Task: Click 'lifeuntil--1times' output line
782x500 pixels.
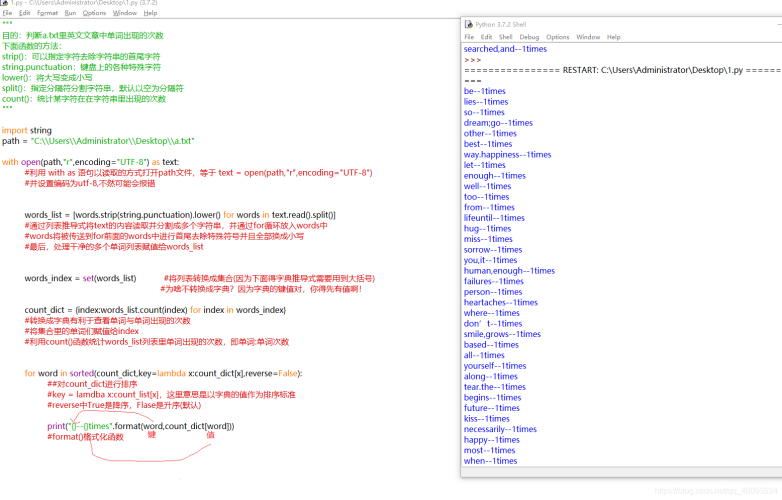Action: (494, 218)
